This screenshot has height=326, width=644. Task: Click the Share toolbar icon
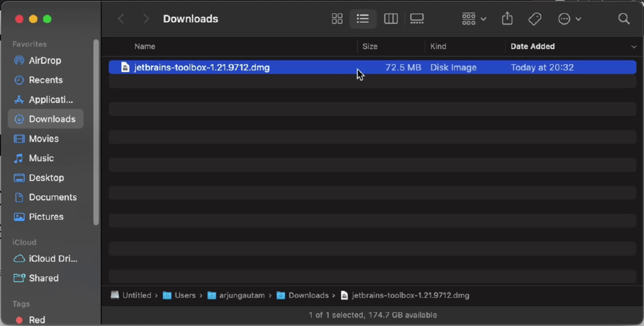click(x=508, y=19)
